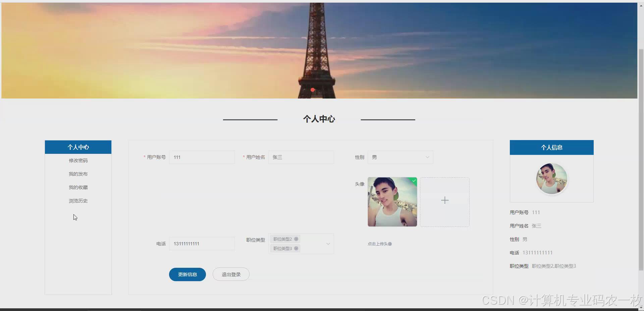Click the 男 value in 个人信息 panel
This screenshot has width=644, height=311.
[x=525, y=239]
